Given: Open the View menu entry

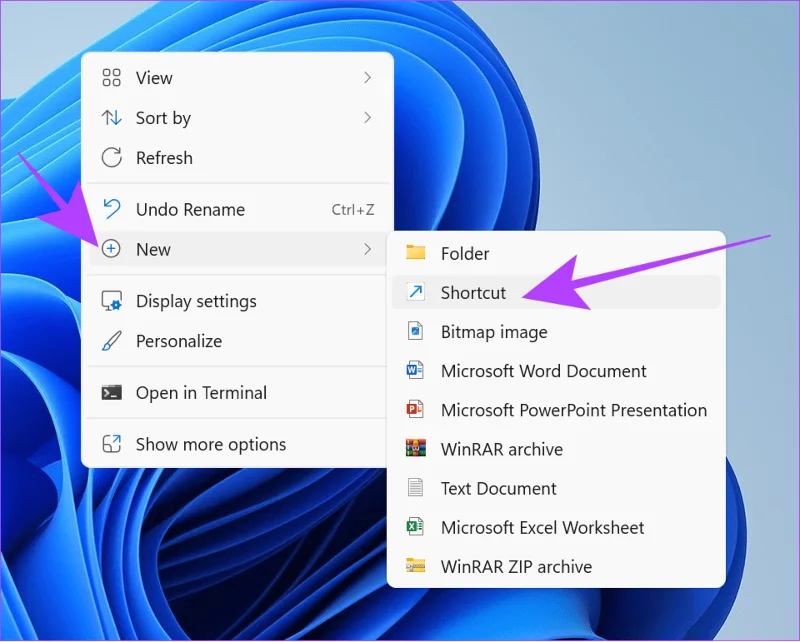Looking at the screenshot, I should tap(237, 78).
